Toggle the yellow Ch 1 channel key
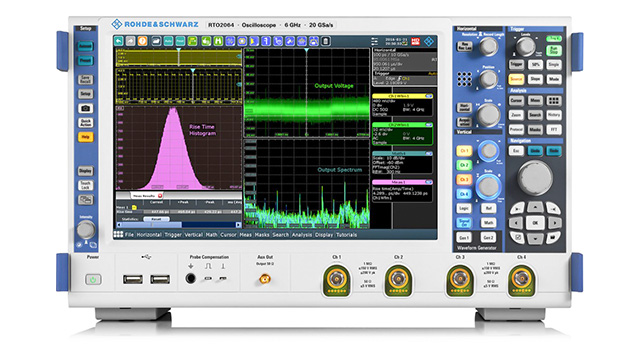This screenshot has height=360, width=640. (x=464, y=151)
